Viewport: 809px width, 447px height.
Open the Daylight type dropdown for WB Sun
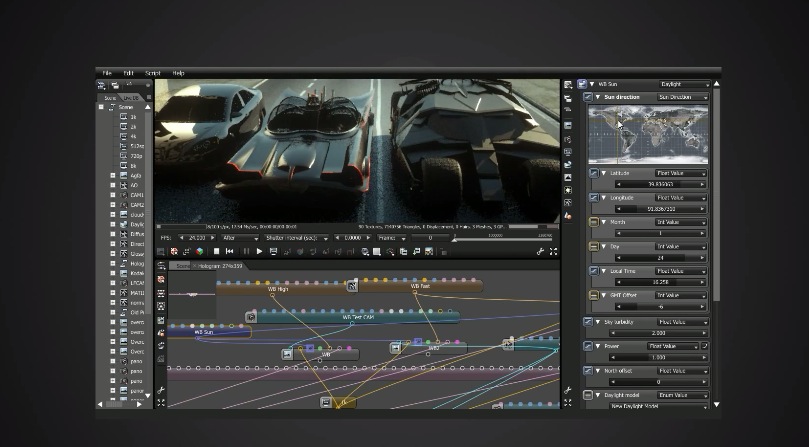pyautogui.click(x=685, y=84)
